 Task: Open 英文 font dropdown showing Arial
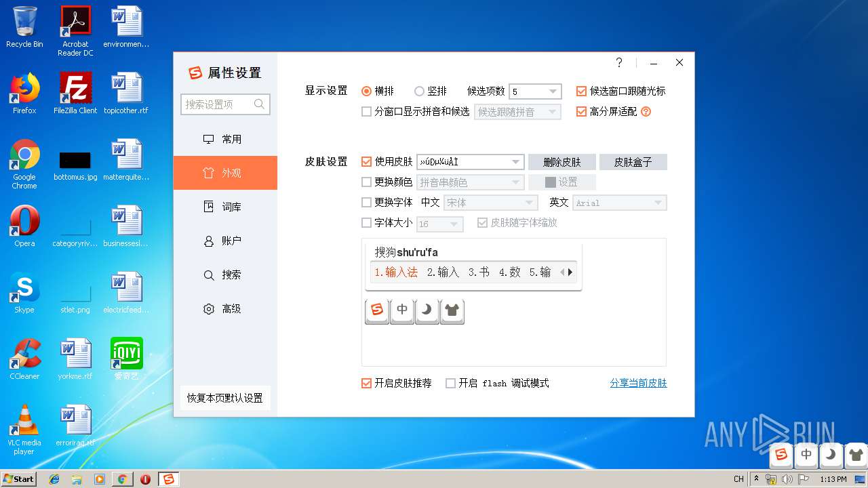coord(620,203)
